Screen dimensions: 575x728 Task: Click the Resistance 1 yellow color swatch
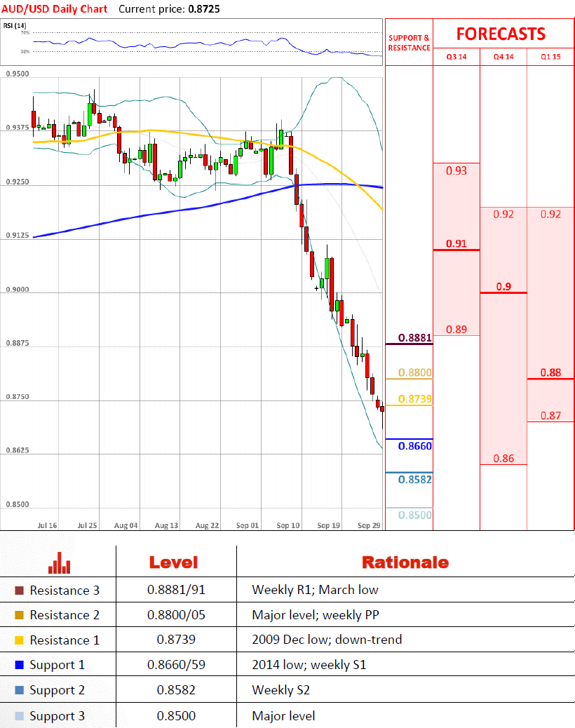pyautogui.click(x=19, y=640)
